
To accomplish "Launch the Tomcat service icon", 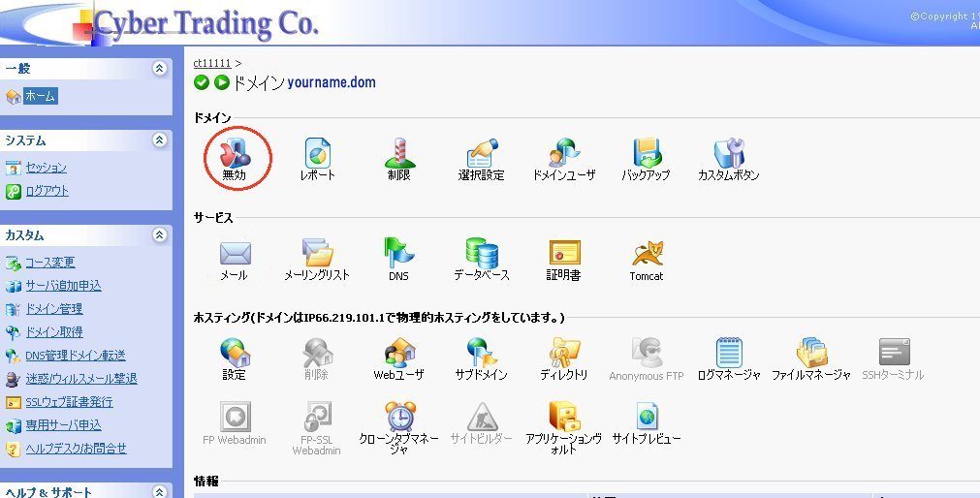I will click(647, 254).
